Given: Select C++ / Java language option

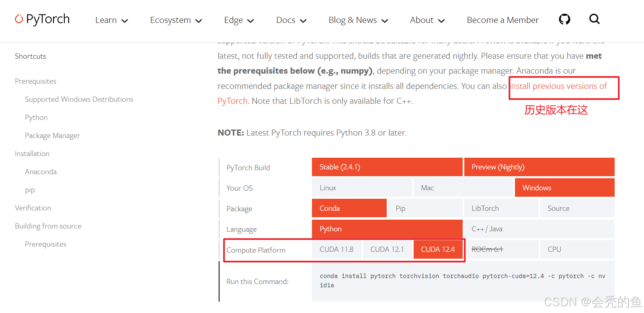Looking at the screenshot, I should [x=539, y=229].
